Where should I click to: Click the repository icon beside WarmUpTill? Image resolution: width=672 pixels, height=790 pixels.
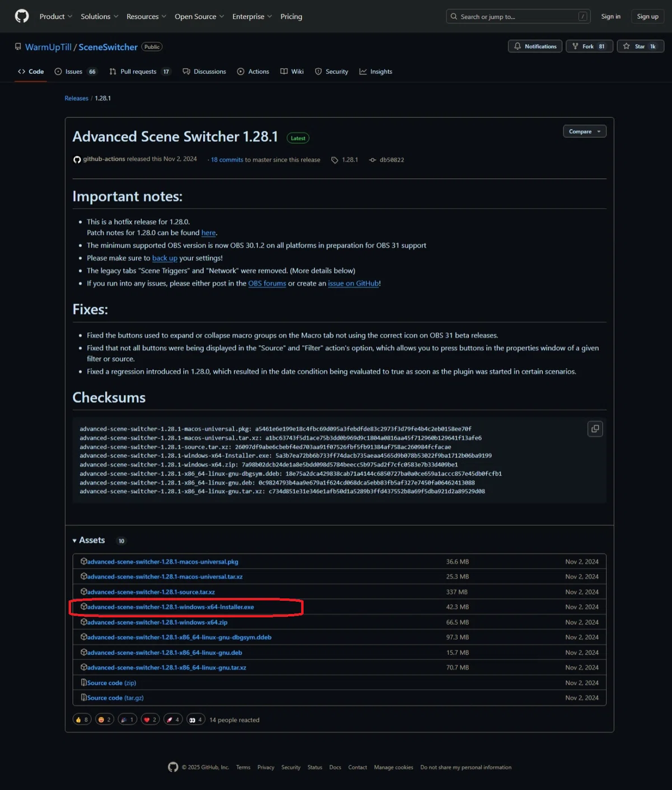[x=18, y=47]
